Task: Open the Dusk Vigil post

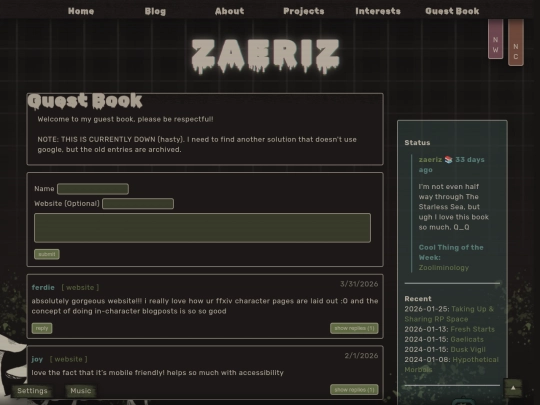Action: click(468, 350)
